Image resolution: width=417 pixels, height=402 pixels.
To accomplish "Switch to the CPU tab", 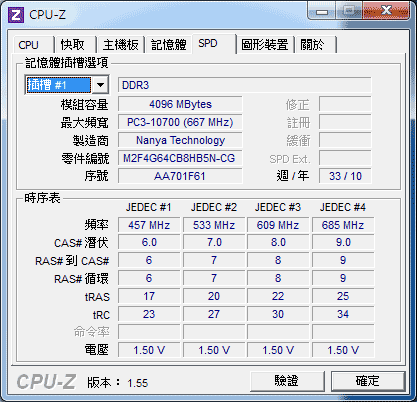I will (34, 45).
